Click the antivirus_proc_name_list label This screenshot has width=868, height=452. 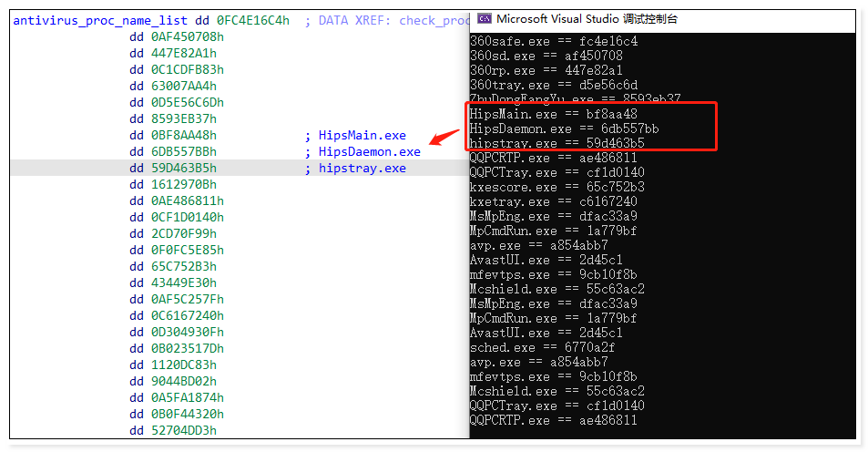coord(100,20)
